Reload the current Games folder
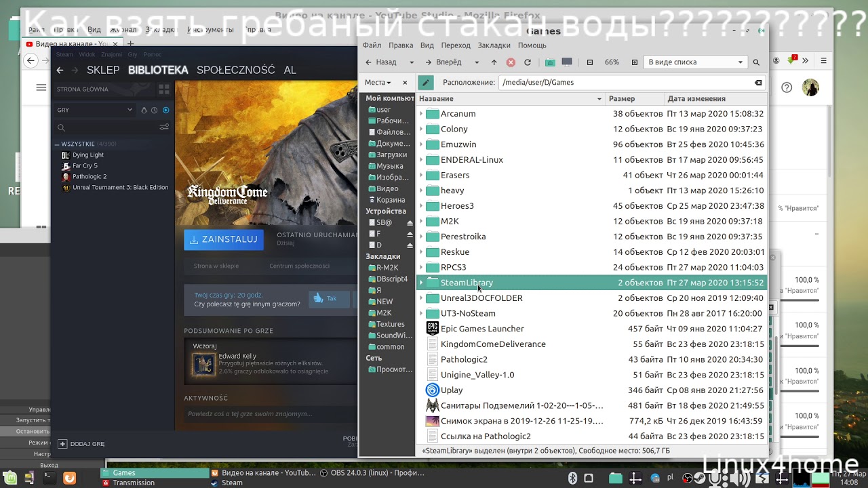 pyautogui.click(x=528, y=62)
